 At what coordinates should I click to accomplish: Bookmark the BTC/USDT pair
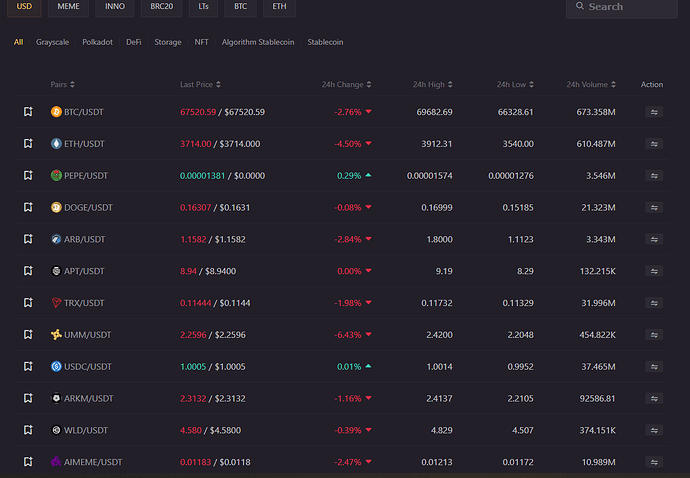pyautogui.click(x=28, y=112)
